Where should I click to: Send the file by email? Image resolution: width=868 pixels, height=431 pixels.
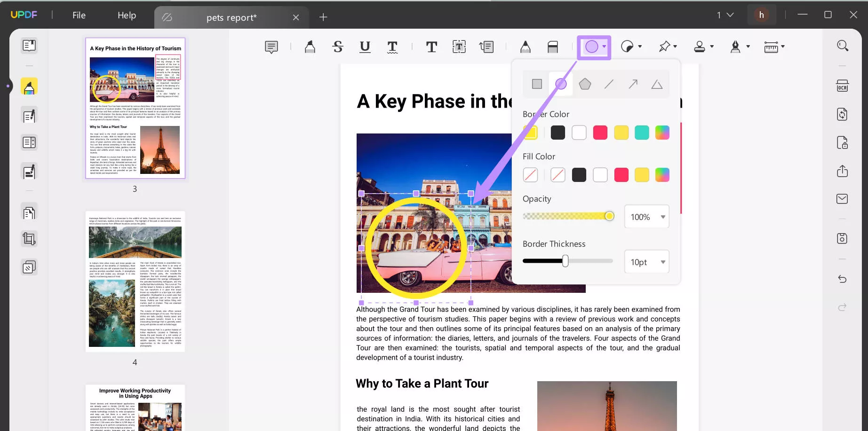point(842,199)
